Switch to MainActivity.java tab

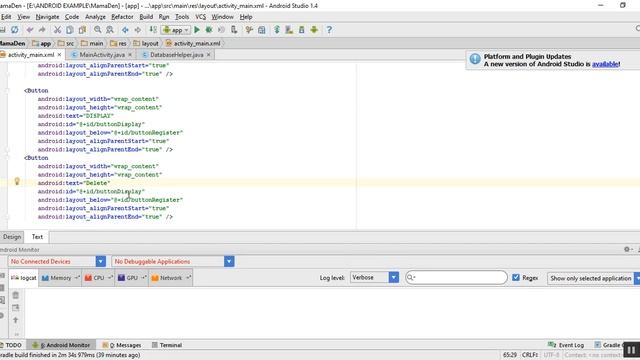[x=102, y=55]
